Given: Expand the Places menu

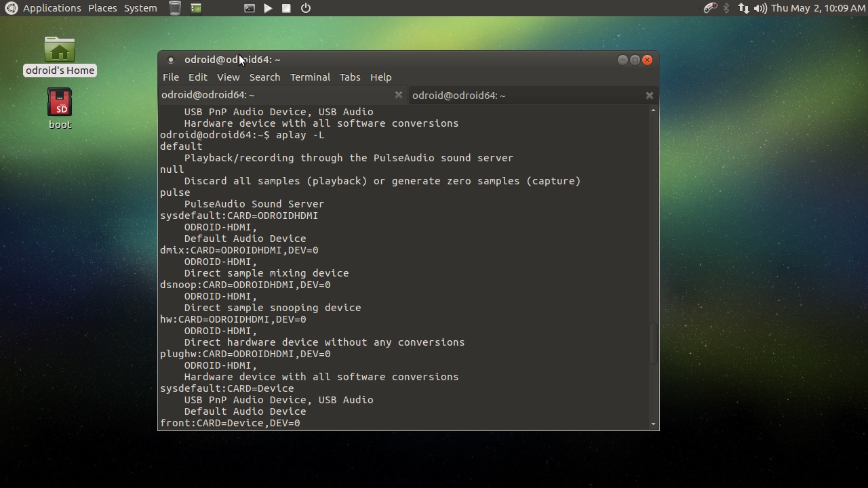Looking at the screenshot, I should tap(102, 8).
